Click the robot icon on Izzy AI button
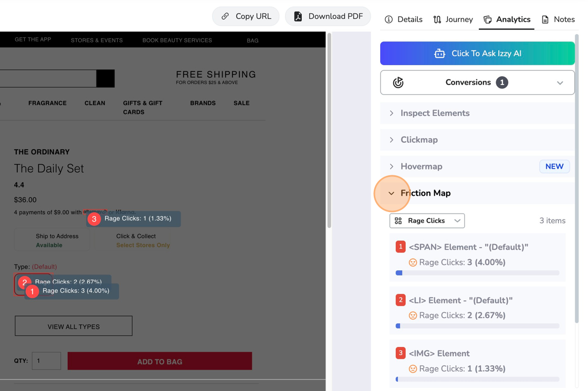Viewport: 588px width, 391px height. click(x=440, y=54)
